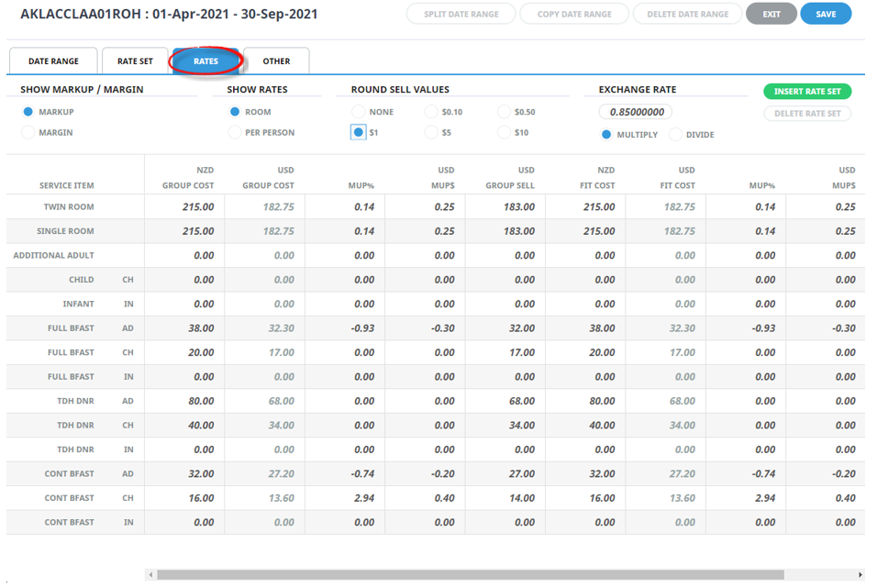Click the CHILD row label
Viewport: 877px width, 588px height.
[x=81, y=280]
